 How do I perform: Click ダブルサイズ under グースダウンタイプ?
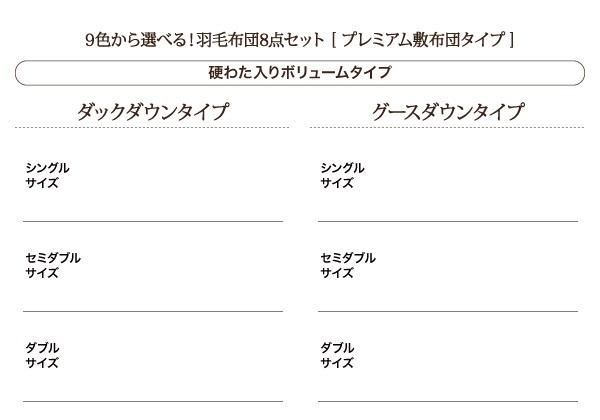point(337,355)
